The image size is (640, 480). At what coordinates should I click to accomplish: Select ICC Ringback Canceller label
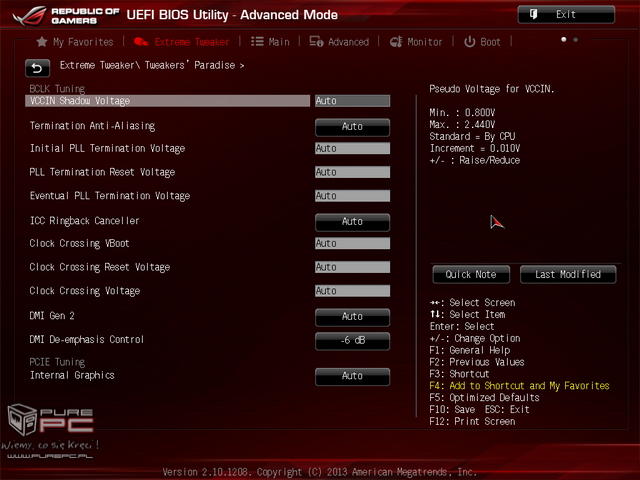click(84, 221)
